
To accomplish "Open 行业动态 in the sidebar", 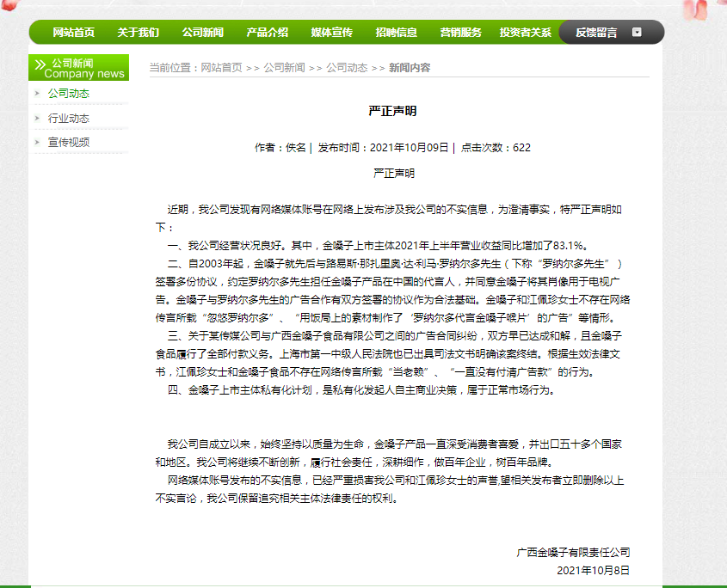I will (x=69, y=118).
